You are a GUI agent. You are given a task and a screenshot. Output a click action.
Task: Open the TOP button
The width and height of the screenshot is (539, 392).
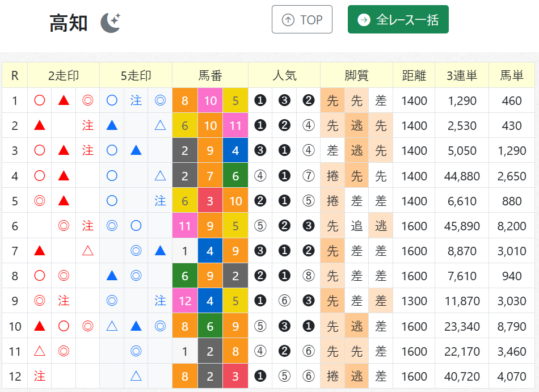(302, 20)
